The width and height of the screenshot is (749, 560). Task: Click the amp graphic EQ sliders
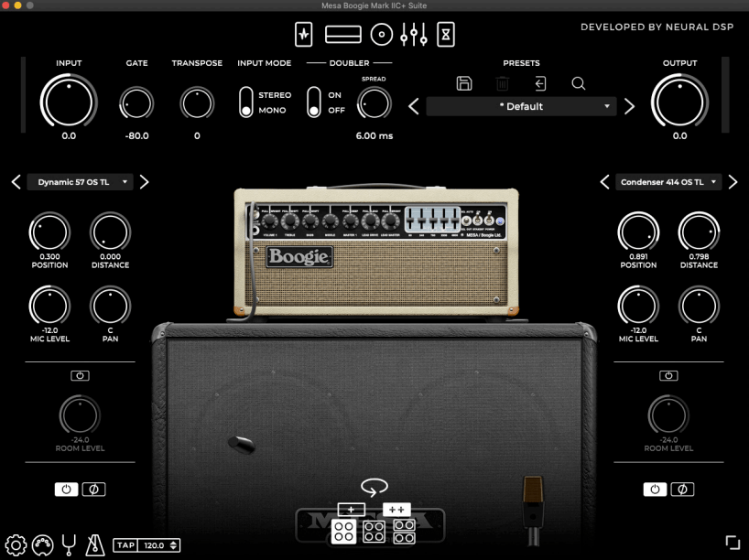point(432,221)
